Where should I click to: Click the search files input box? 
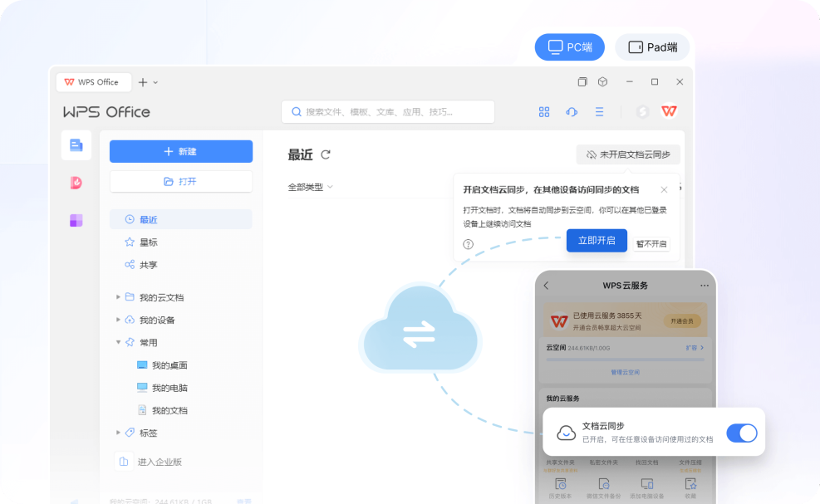pyautogui.click(x=388, y=112)
